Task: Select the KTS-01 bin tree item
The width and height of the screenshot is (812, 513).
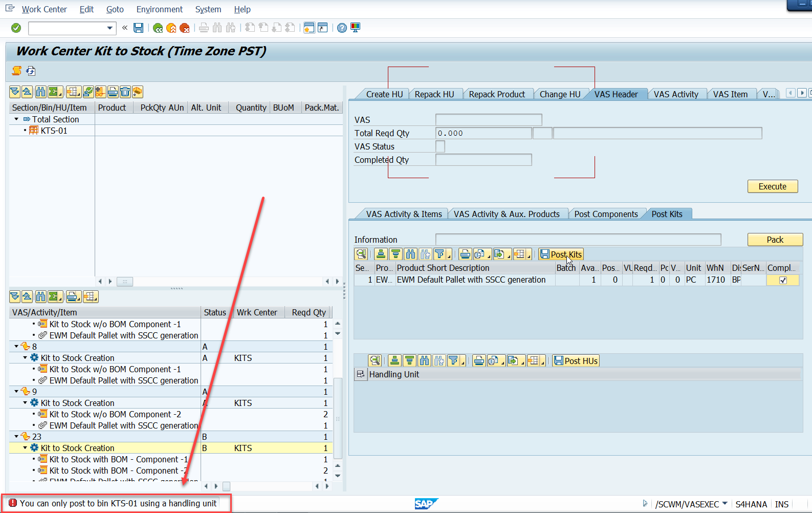Action: coord(54,131)
